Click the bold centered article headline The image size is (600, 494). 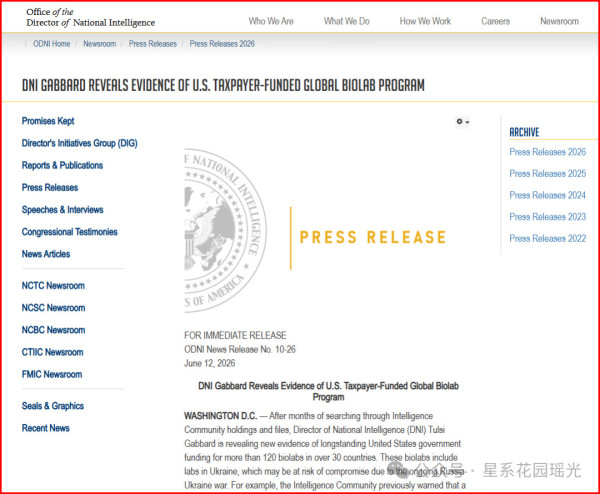[328, 391]
